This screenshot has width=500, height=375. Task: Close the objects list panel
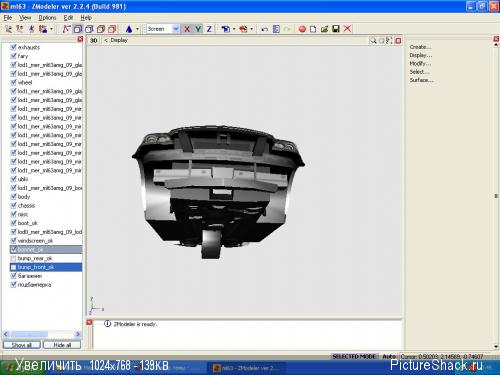pyautogui.click(x=80, y=39)
